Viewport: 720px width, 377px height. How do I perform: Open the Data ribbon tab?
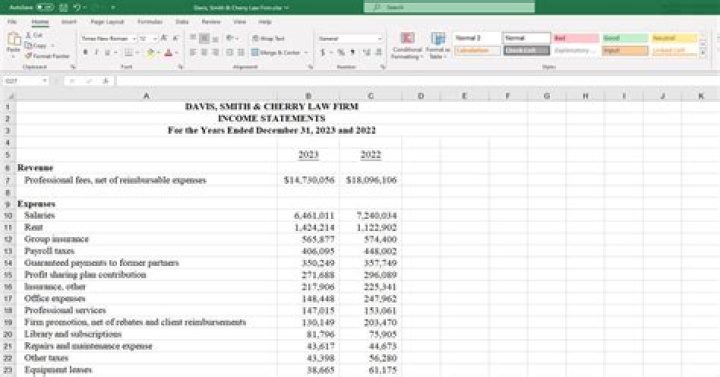[x=182, y=22]
